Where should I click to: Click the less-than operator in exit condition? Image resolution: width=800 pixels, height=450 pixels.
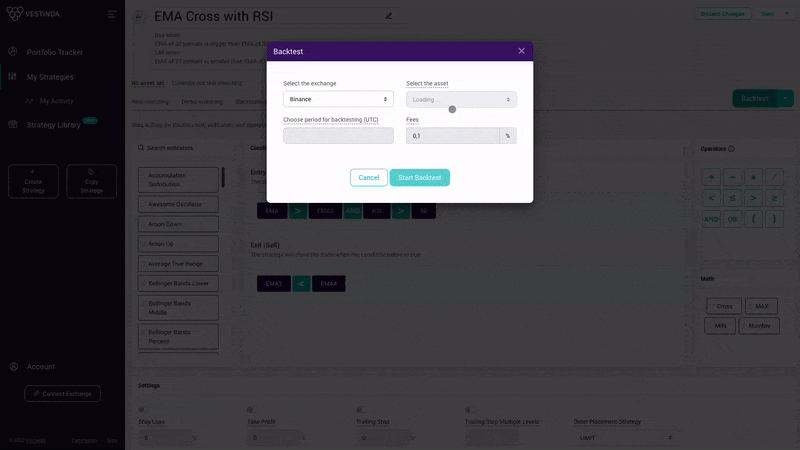[301, 284]
